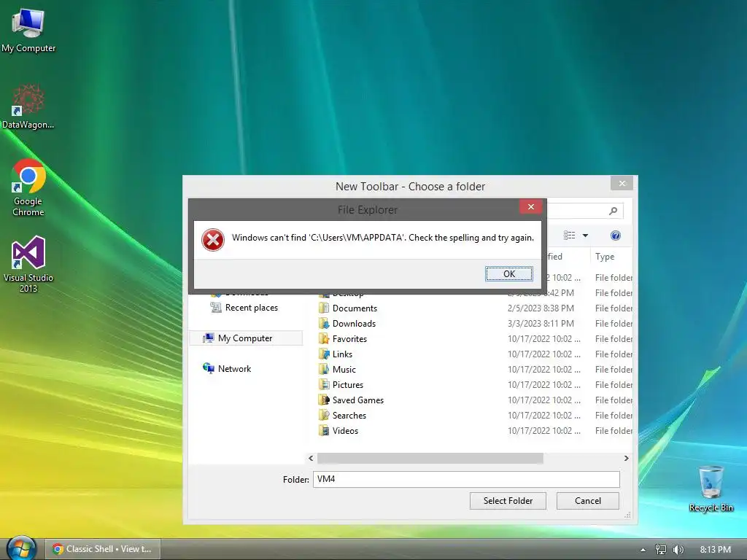Click the Music folder icon
The height and width of the screenshot is (560, 747).
point(324,369)
